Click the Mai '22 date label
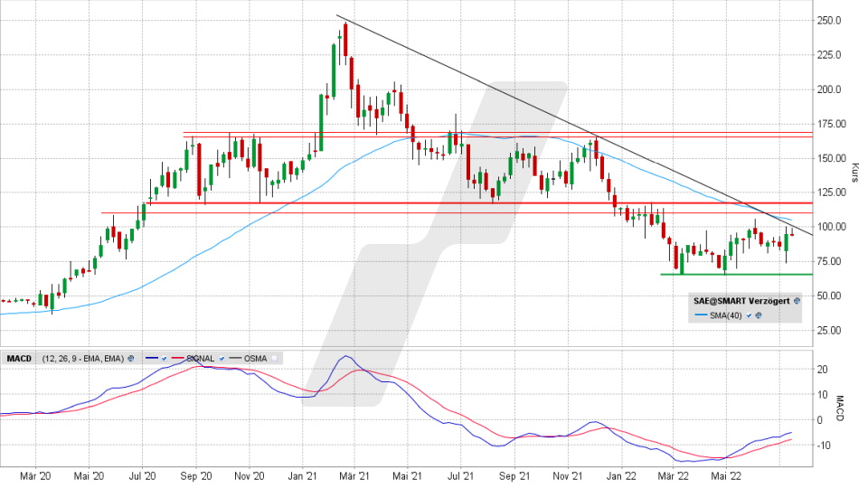Image resolution: width=868 pixels, height=488 pixels. click(x=726, y=476)
